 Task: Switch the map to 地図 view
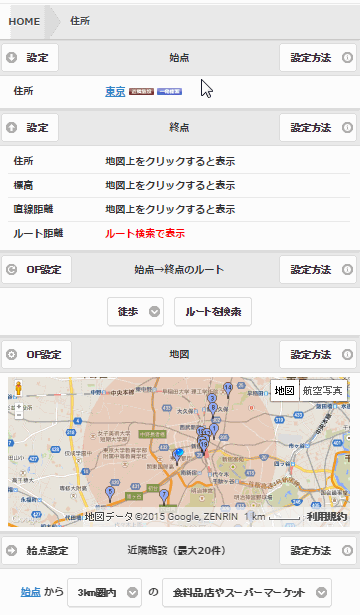click(285, 391)
